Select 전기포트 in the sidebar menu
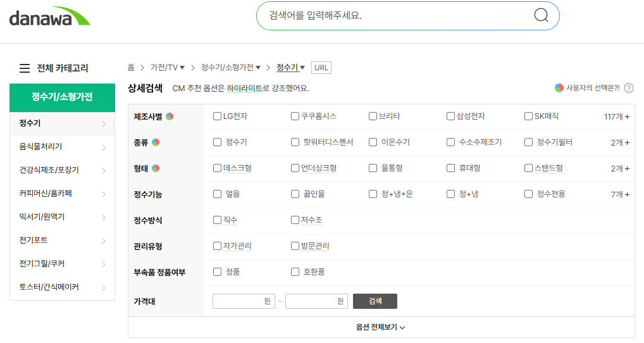644x343 pixels. 62,240
